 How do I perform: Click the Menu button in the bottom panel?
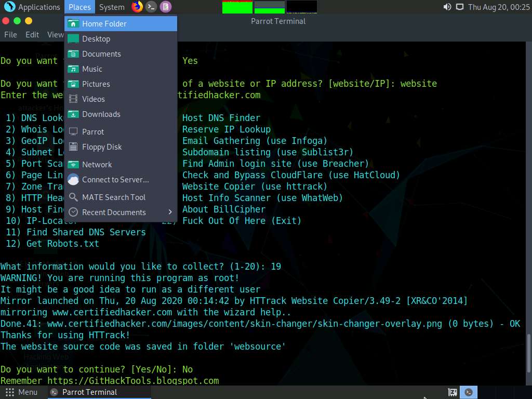pos(21,392)
